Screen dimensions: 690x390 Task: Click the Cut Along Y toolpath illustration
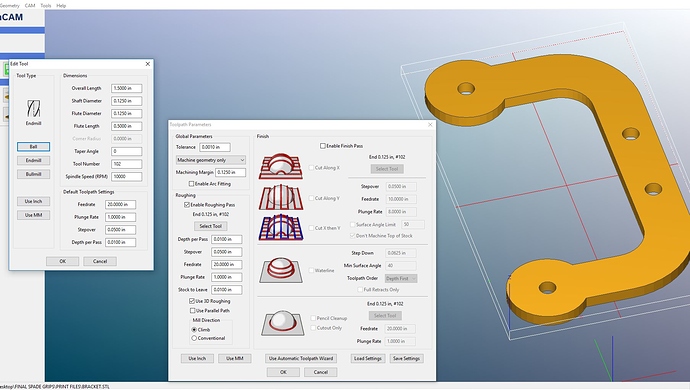tap(281, 197)
